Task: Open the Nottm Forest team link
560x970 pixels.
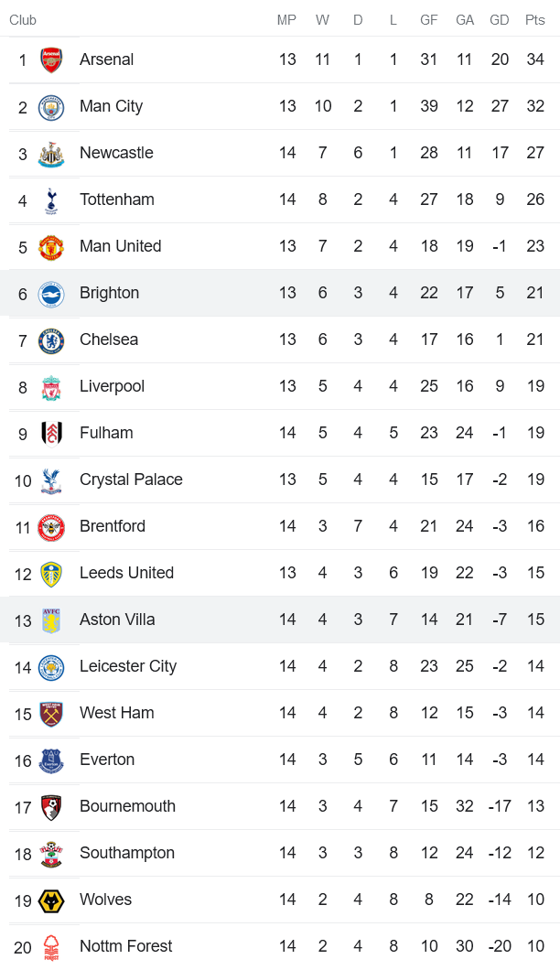Action: pos(125,946)
